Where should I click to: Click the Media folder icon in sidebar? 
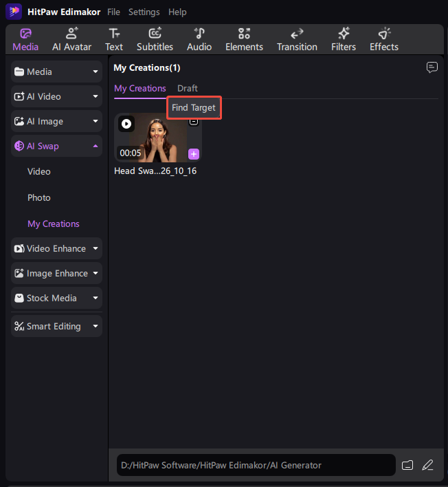click(19, 72)
